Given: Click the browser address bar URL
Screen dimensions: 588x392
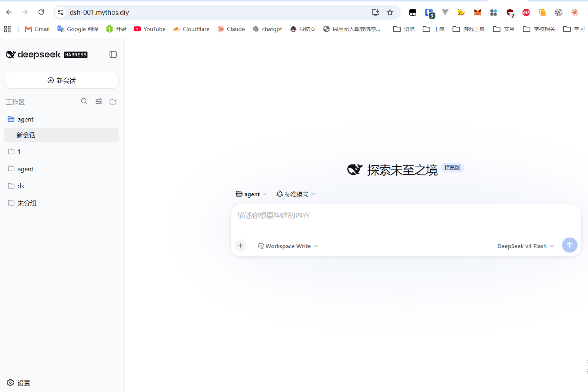Looking at the screenshot, I should (x=99, y=12).
